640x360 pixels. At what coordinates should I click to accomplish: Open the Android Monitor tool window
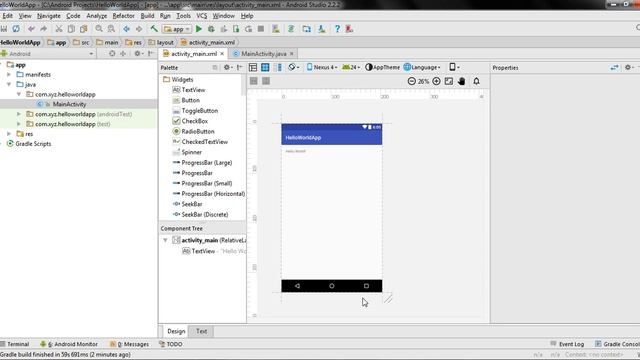click(x=69, y=344)
